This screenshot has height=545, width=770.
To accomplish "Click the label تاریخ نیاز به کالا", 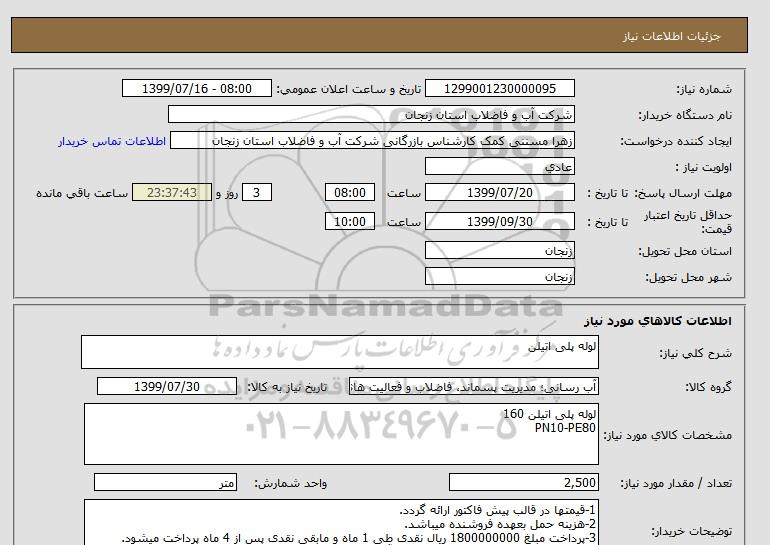I will [287, 387].
